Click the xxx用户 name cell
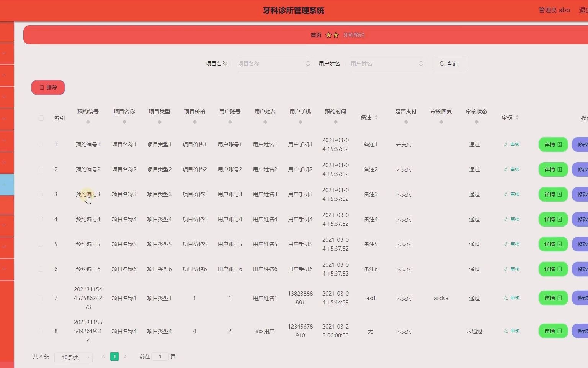Viewport: 588px width, 368px height. 265,331
